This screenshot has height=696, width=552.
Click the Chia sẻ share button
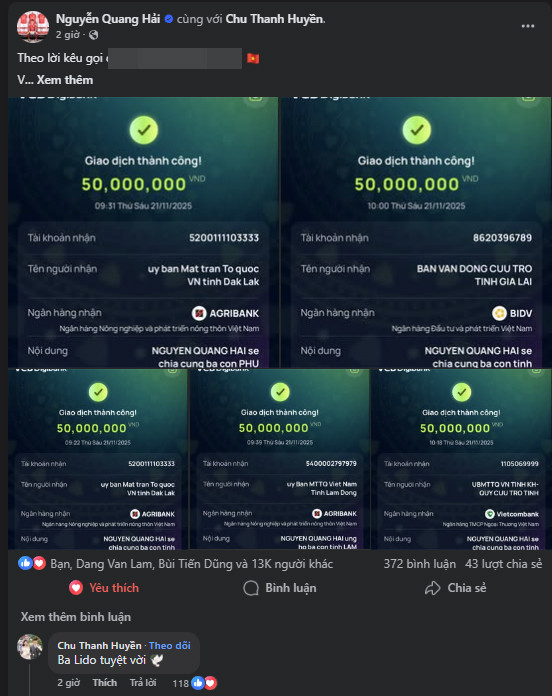click(456, 588)
